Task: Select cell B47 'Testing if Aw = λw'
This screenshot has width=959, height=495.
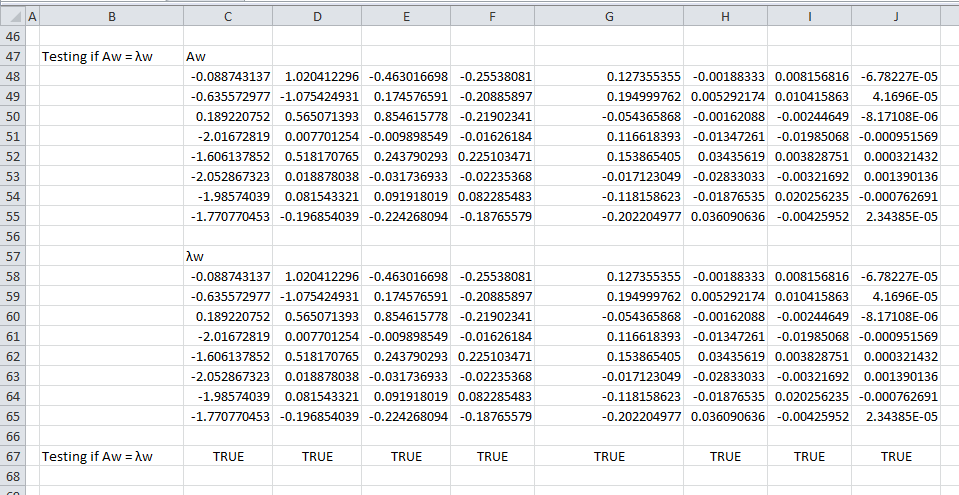Action: click(97, 57)
